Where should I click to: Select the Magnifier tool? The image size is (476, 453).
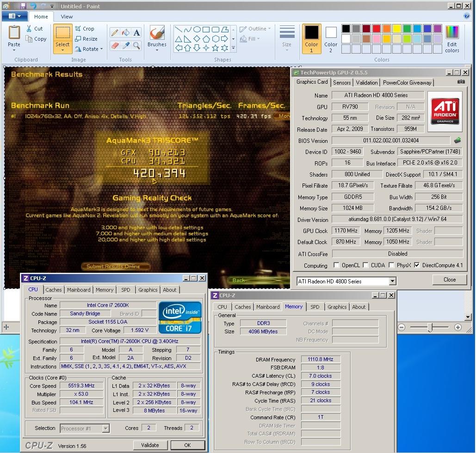pyautogui.click(x=136, y=46)
